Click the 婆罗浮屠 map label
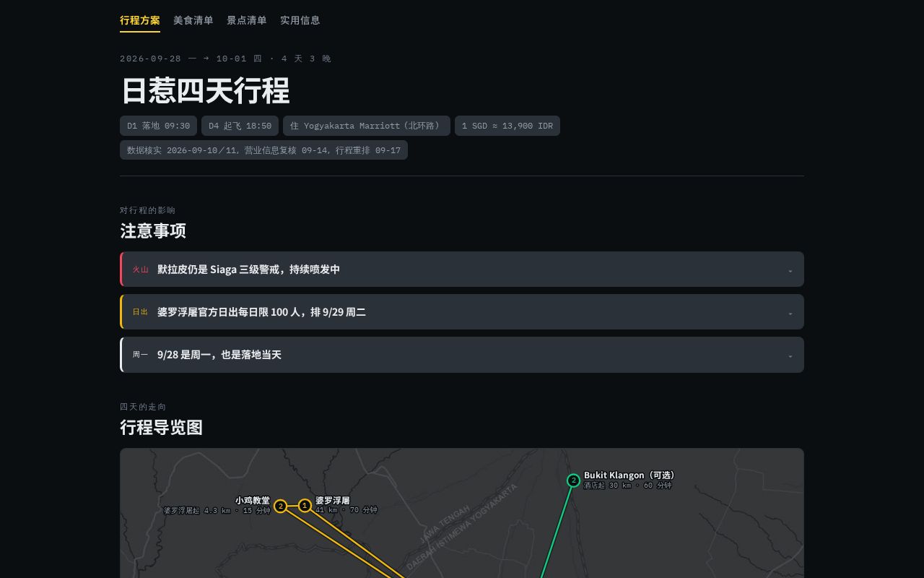 [333, 500]
